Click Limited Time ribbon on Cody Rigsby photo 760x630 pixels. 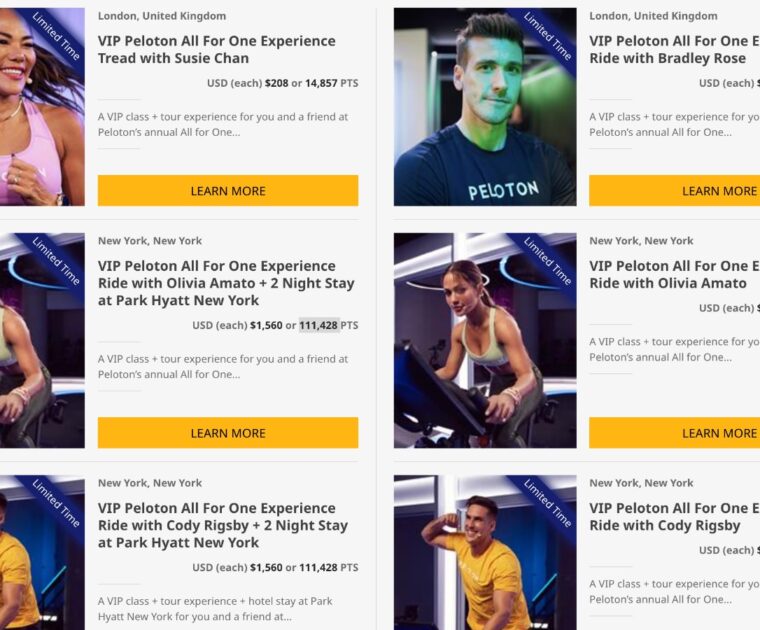click(548, 504)
